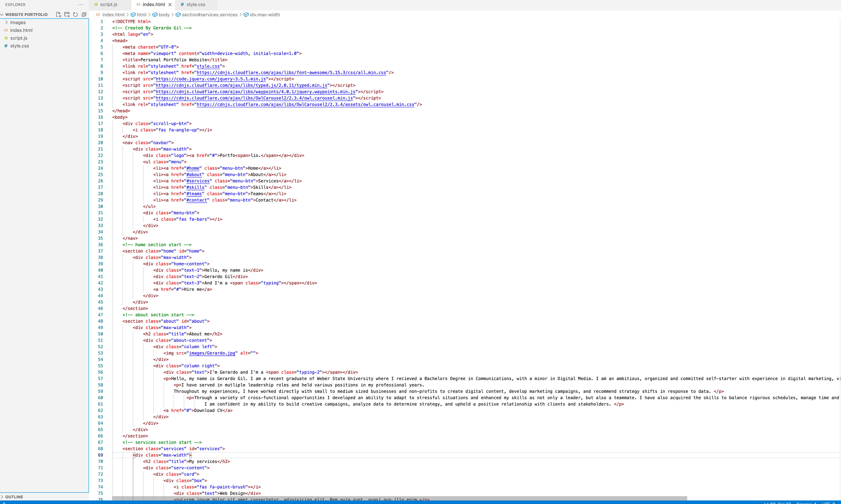Follow the images/Gerardo.jpg src link
This screenshot has width=841, height=504.
212,353
